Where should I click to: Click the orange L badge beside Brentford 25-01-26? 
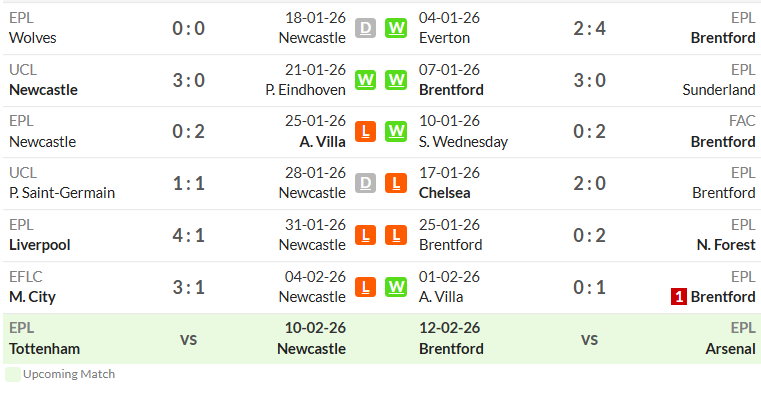click(396, 235)
